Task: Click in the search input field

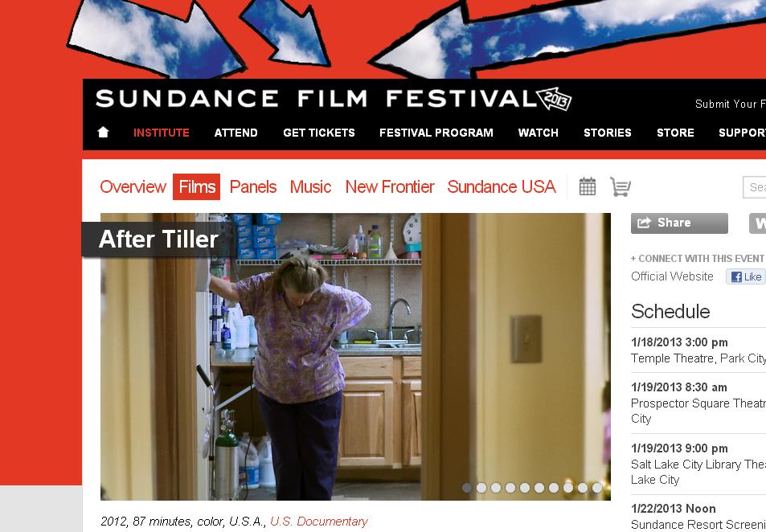Action: (754, 187)
